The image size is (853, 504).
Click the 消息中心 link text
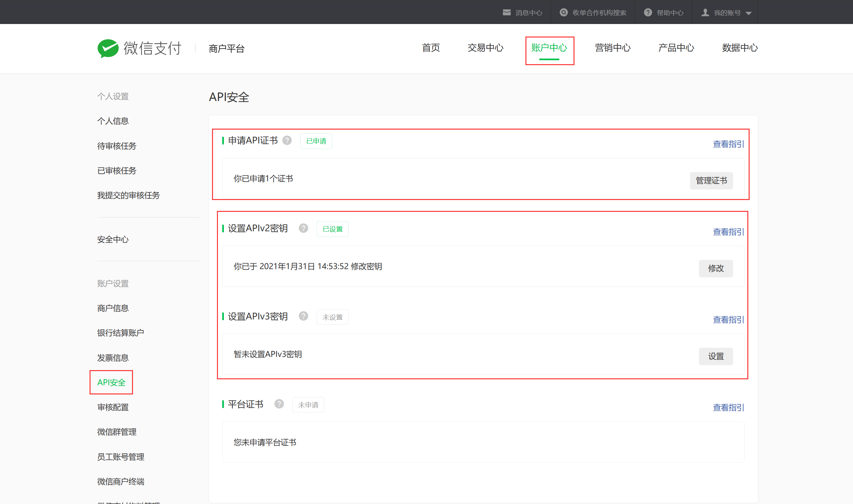(528, 13)
